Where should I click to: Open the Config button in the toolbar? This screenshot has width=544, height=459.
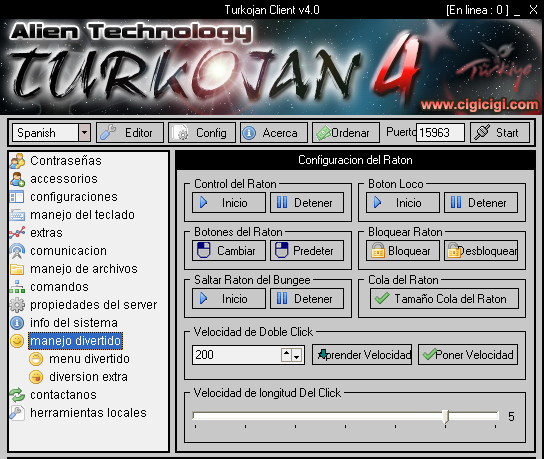click(x=202, y=133)
